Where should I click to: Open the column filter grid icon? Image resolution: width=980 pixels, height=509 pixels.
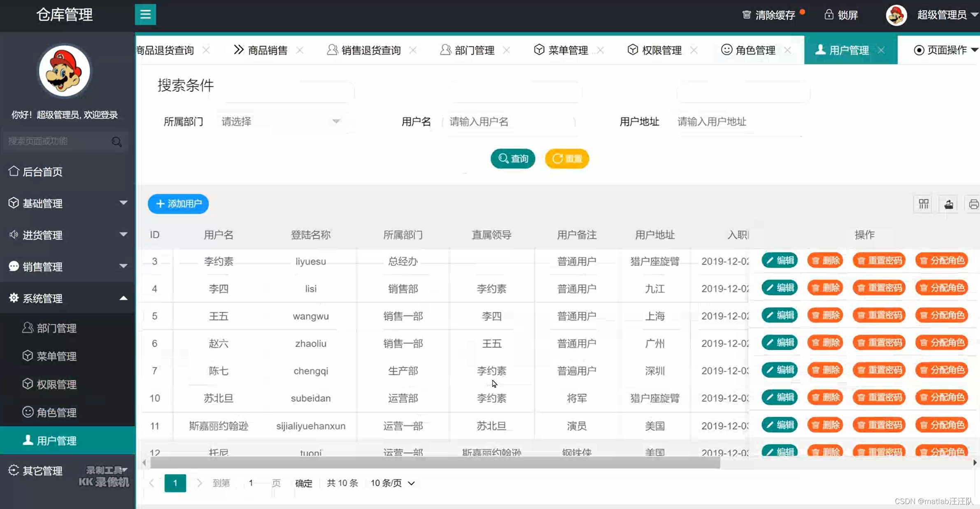click(x=924, y=204)
